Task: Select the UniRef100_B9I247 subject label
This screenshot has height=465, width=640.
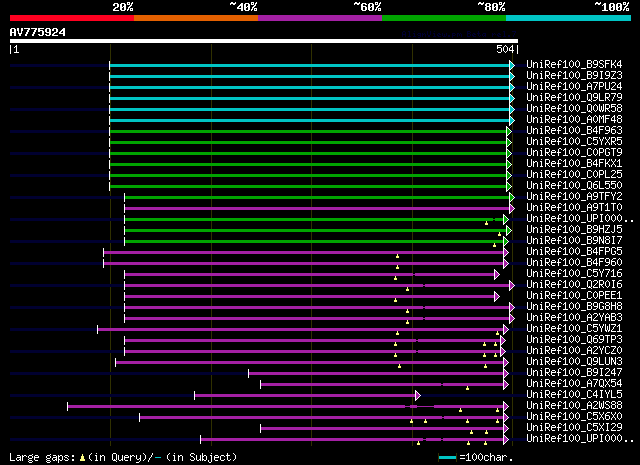Action: point(574,373)
